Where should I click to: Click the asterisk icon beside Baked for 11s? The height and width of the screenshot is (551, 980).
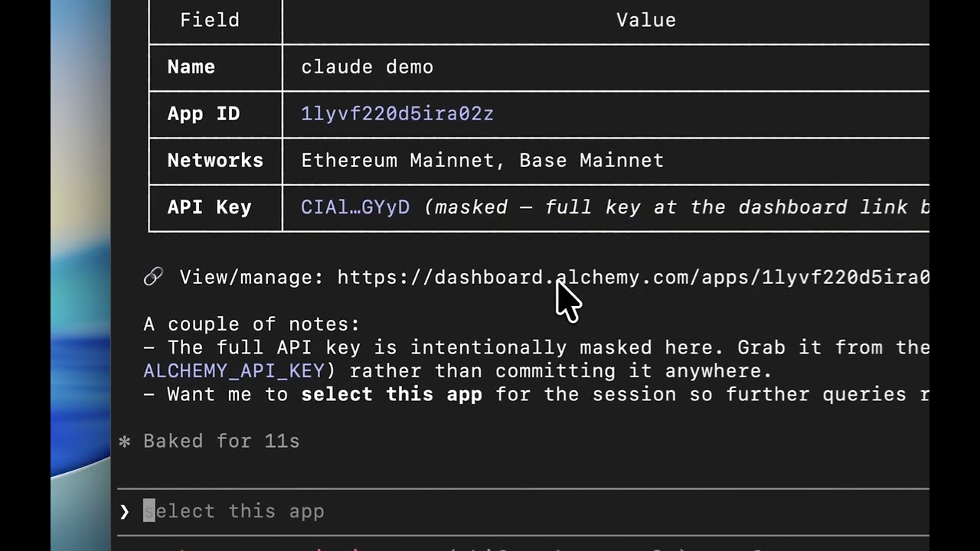click(x=124, y=441)
